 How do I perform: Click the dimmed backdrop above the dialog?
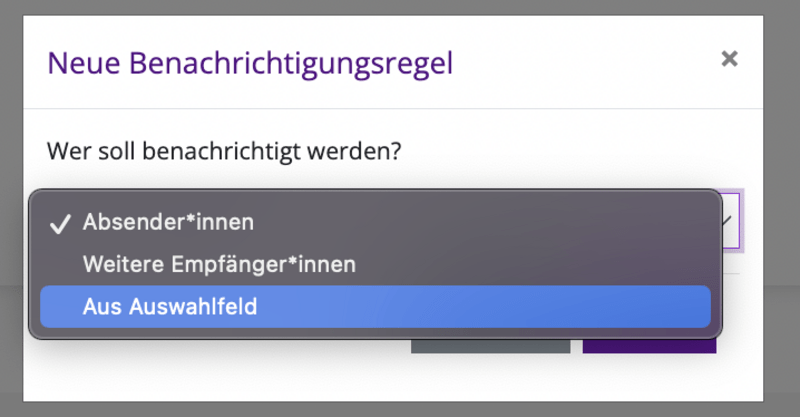pos(400,6)
